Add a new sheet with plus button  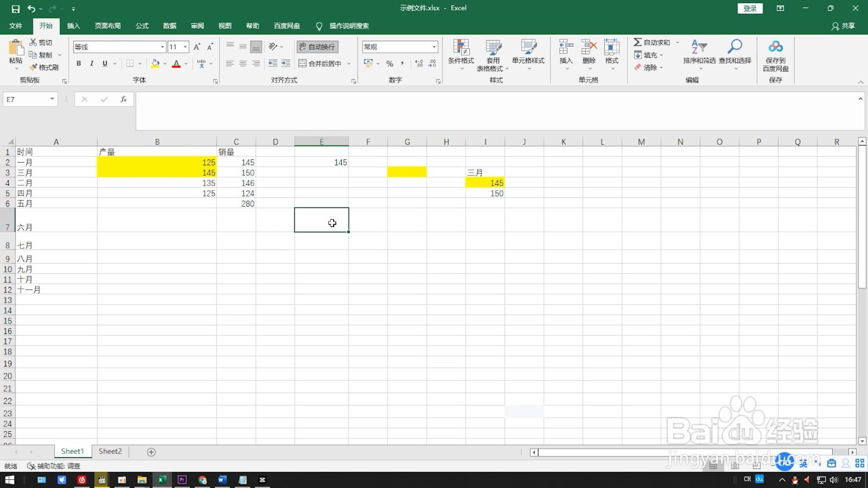151,452
